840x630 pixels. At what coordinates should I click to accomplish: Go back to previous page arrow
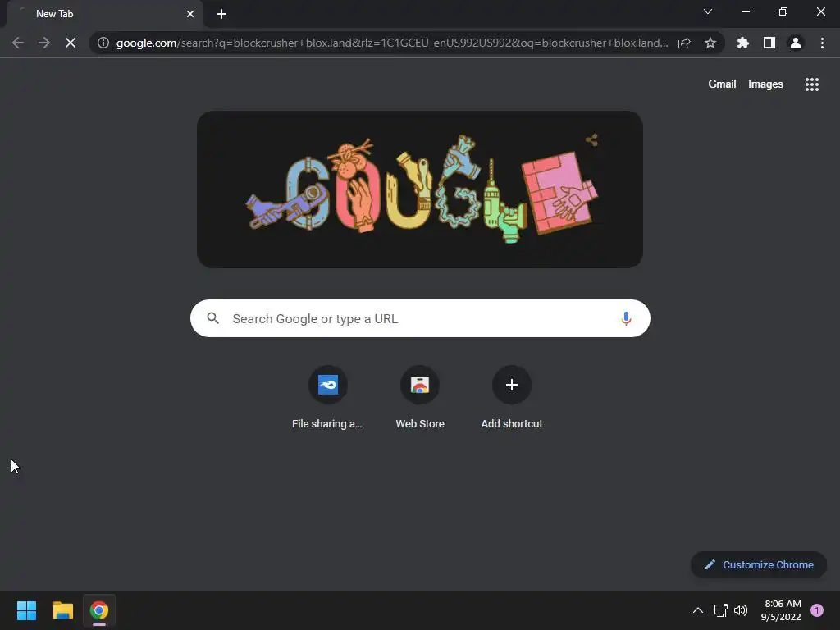coord(18,43)
